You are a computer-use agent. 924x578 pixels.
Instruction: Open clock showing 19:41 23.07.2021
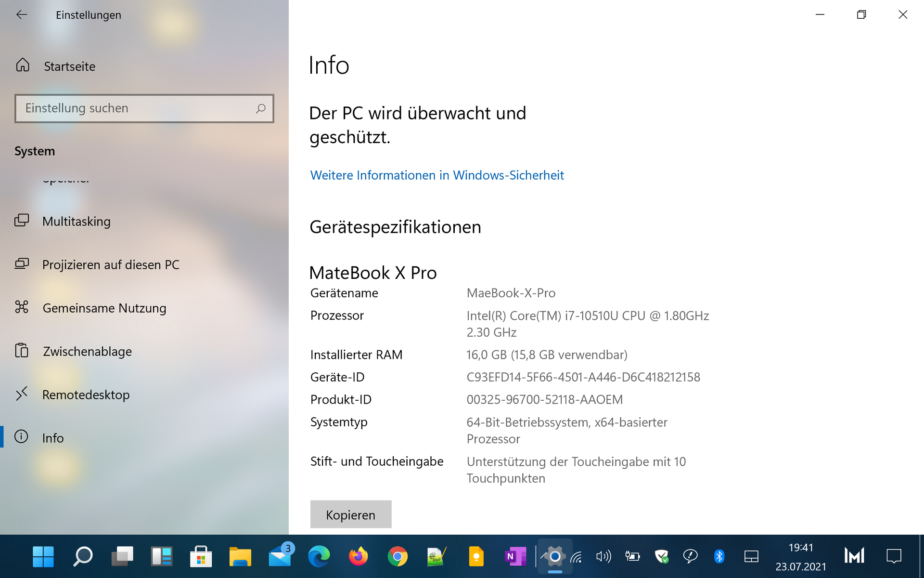(801, 557)
